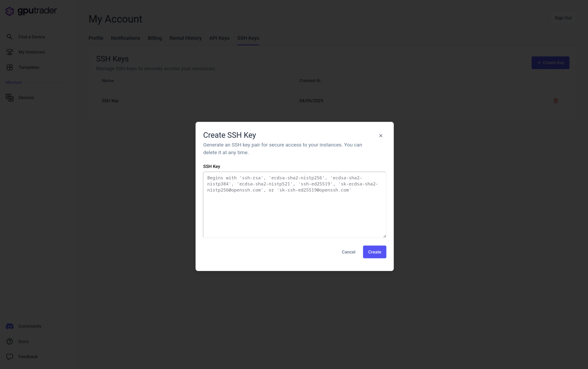Switch to the Profile tab
The height and width of the screenshot is (369, 588).
[x=96, y=38]
